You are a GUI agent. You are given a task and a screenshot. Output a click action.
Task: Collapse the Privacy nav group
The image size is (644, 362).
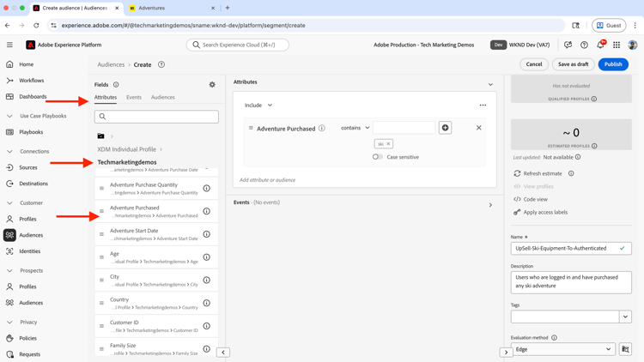coord(9,323)
